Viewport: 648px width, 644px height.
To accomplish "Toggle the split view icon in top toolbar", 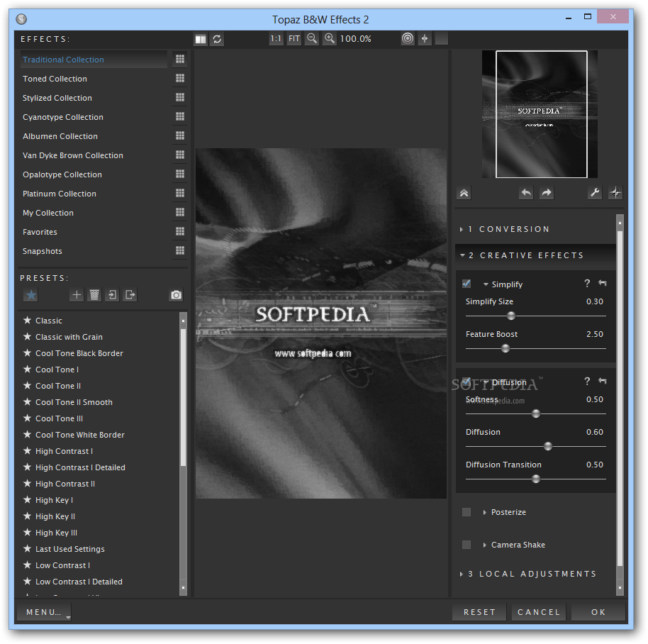I will click(201, 39).
